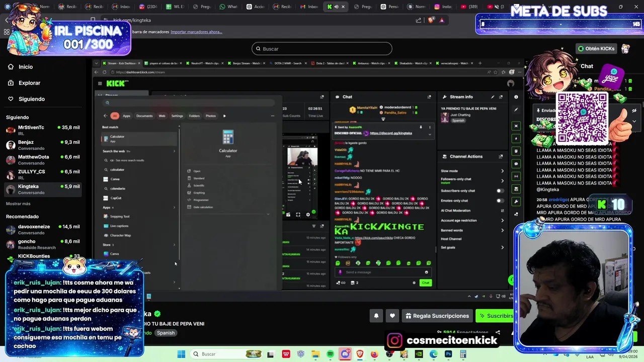Image resolution: width=644 pixels, height=362 pixels.
Task: Click the Buscar search field on Kick
Action: (x=322, y=49)
